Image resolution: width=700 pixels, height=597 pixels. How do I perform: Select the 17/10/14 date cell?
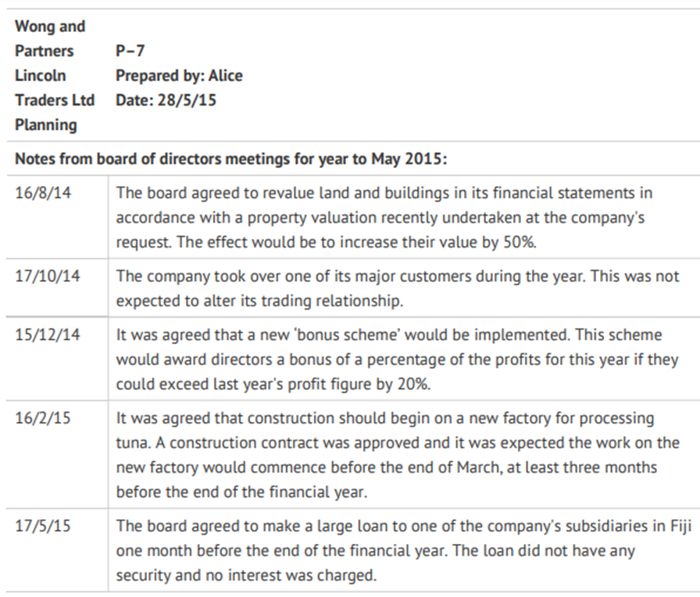pos(48,277)
